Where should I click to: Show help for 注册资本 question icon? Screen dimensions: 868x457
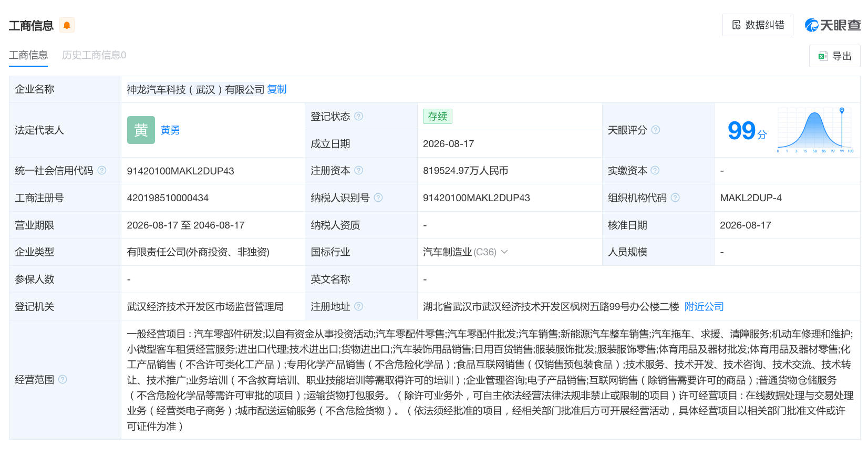coord(358,170)
